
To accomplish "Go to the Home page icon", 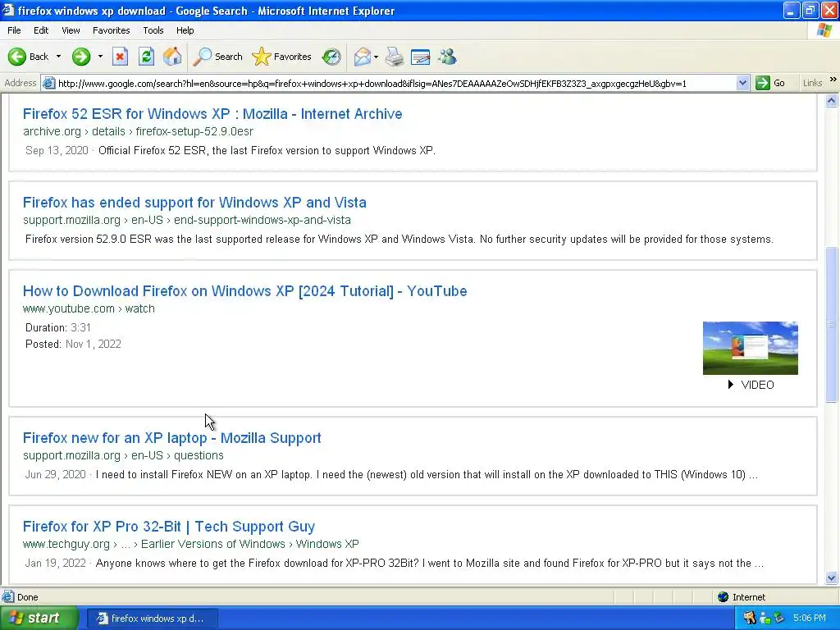I will click(172, 57).
